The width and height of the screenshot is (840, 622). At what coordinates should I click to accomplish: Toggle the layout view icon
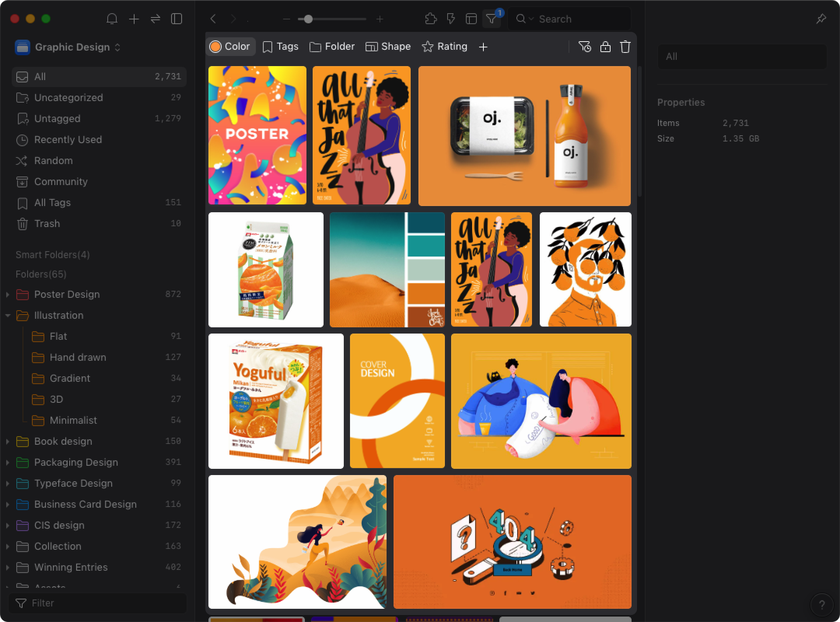471,19
